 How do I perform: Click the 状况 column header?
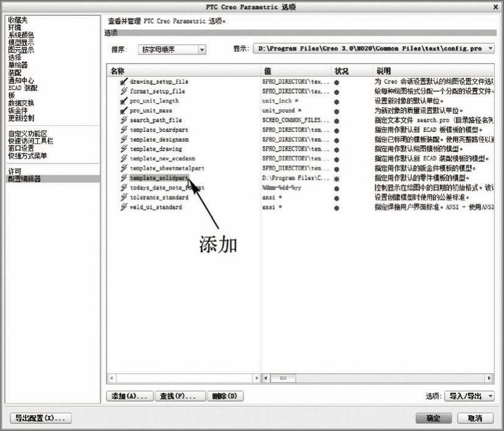tap(352, 71)
